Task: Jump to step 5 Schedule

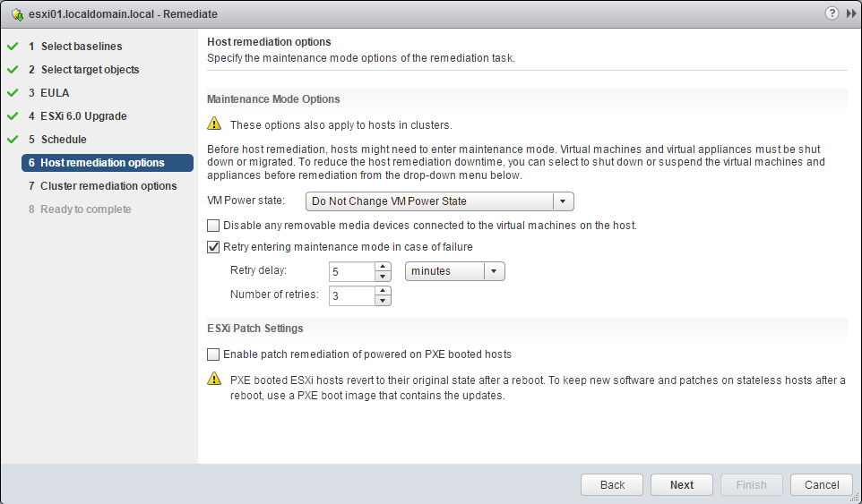Action: click(x=64, y=140)
